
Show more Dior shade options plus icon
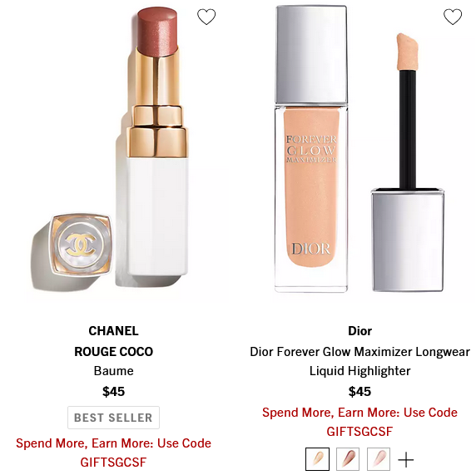406,459
